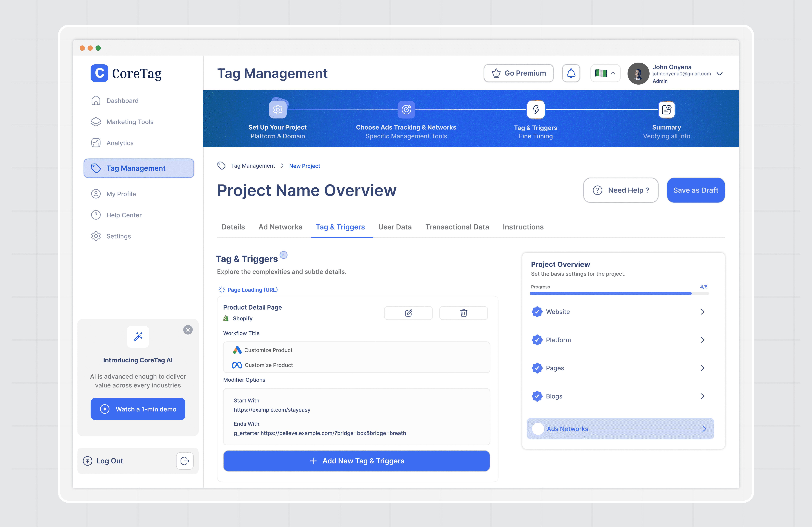The width and height of the screenshot is (812, 527).
Task: Click the breadcrumb tag icon
Action: [221, 166]
